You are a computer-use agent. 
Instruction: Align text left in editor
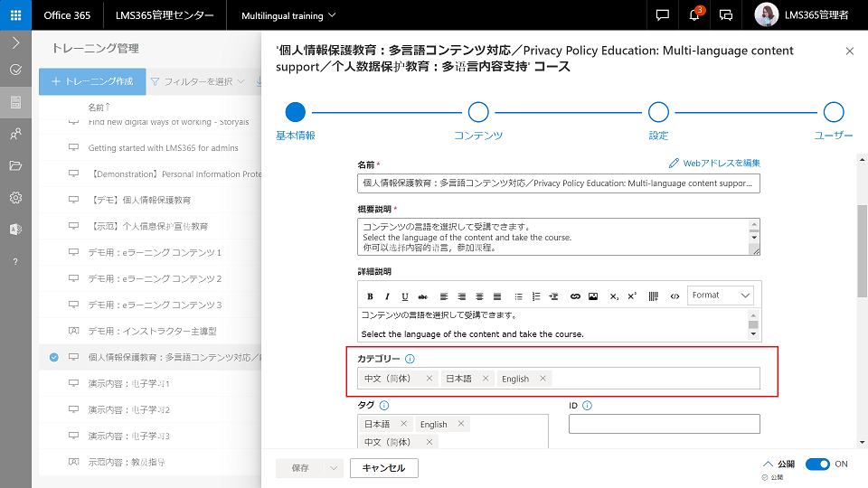tap(444, 296)
